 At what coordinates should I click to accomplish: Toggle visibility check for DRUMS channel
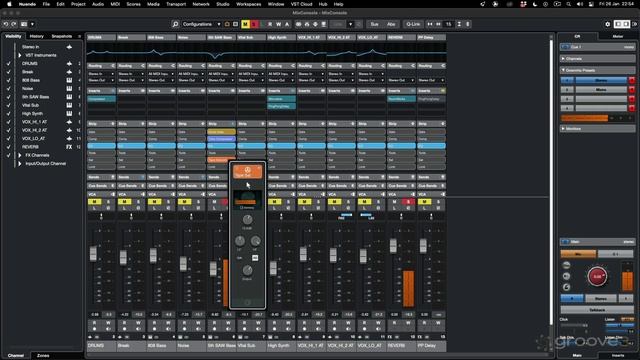click(x=9, y=64)
